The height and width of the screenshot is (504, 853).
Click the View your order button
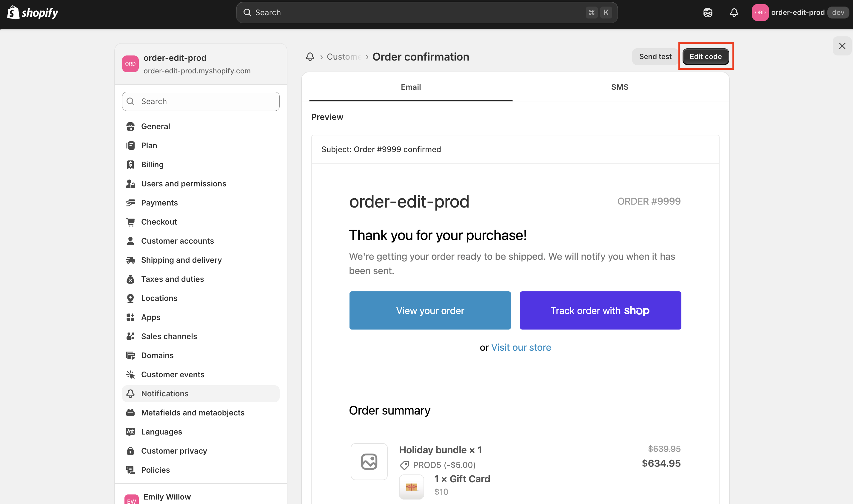429,310
